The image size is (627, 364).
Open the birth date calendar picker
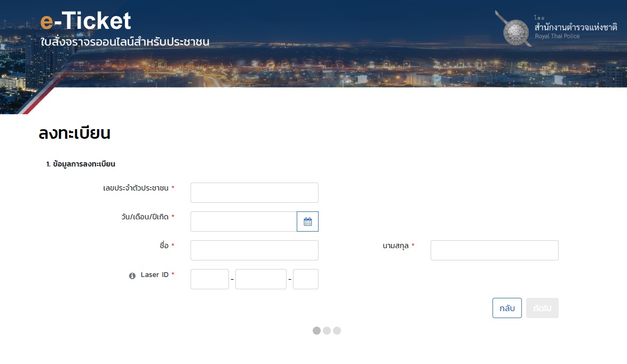pyautogui.click(x=307, y=221)
